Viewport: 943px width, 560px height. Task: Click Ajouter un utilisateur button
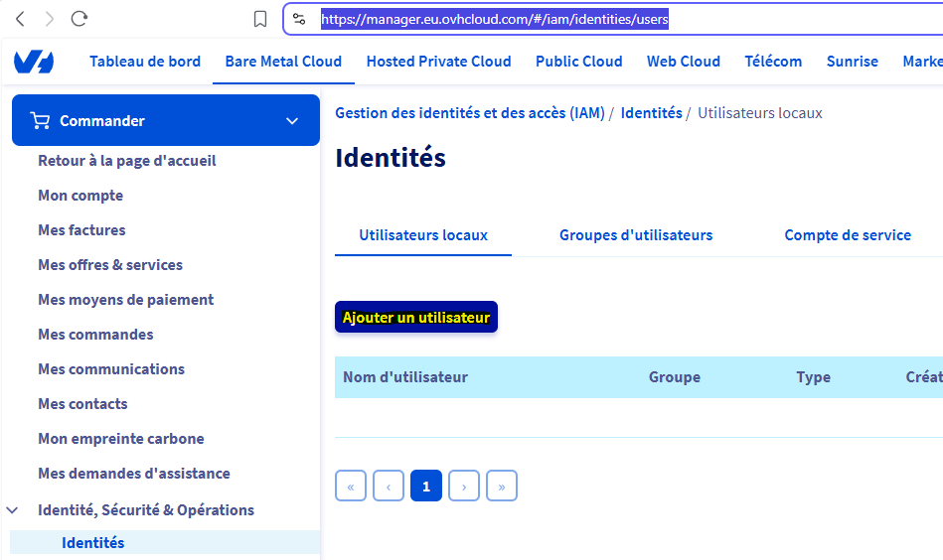coord(415,318)
